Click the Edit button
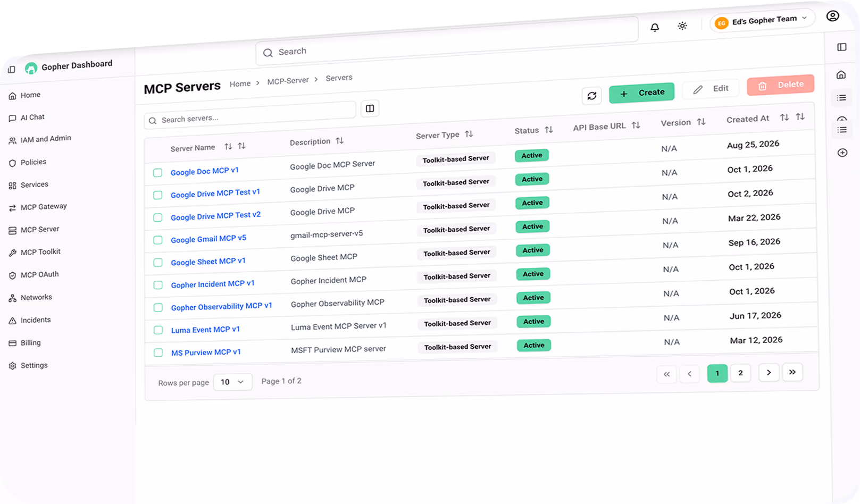 [711, 89]
